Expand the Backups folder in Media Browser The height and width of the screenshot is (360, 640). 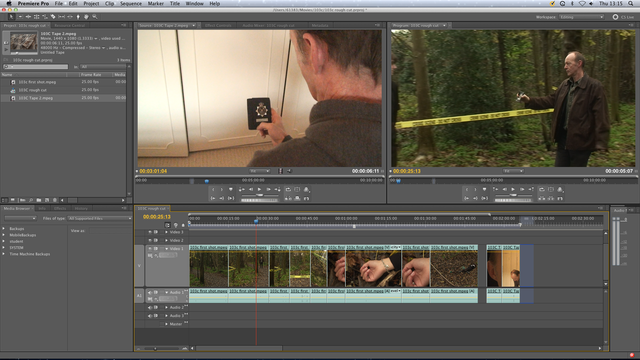pos(4,229)
